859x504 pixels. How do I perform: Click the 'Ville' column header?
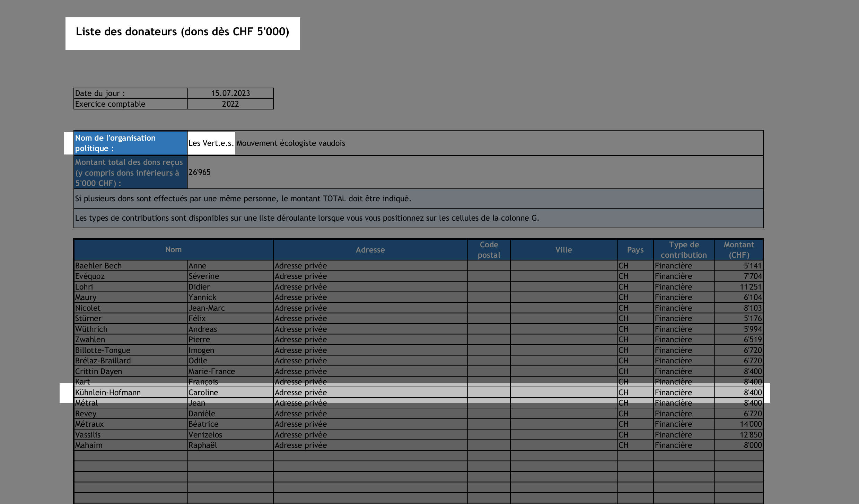pyautogui.click(x=564, y=250)
